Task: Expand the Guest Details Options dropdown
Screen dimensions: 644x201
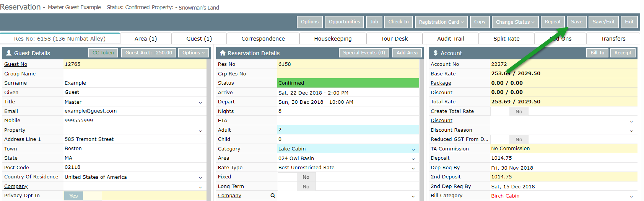Action: click(194, 53)
